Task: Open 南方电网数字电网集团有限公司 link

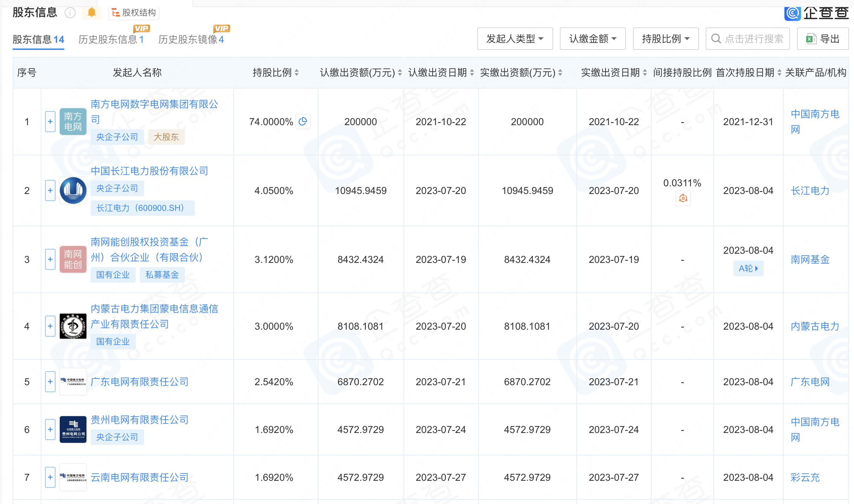Action: [x=155, y=112]
